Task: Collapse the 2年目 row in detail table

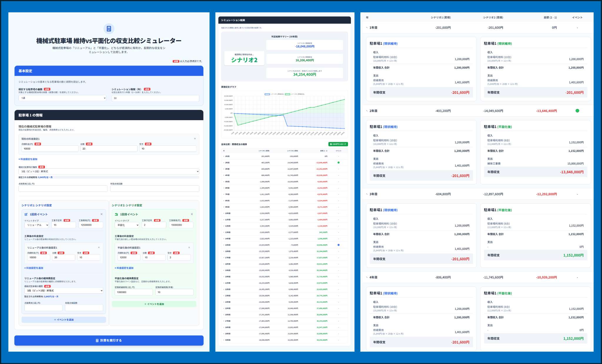Action: (x=367, y=111)
